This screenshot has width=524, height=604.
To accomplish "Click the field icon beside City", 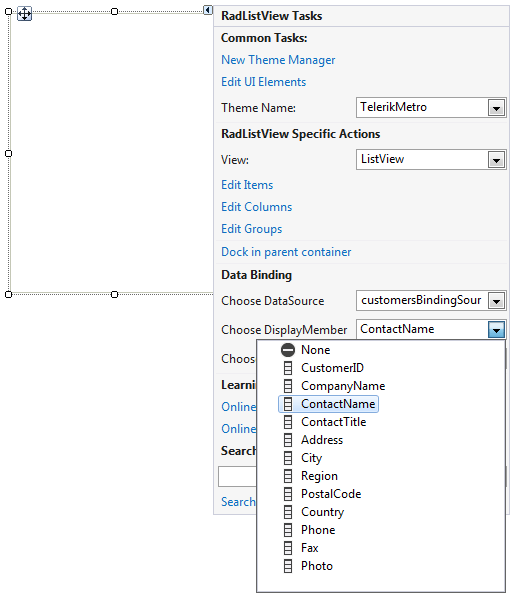I will [x=288, y=458].
